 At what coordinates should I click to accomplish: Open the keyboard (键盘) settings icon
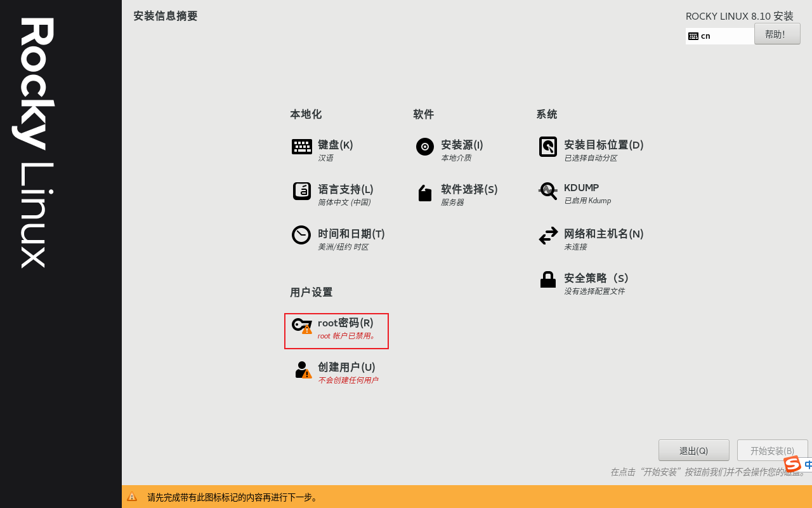coord(302,147)
